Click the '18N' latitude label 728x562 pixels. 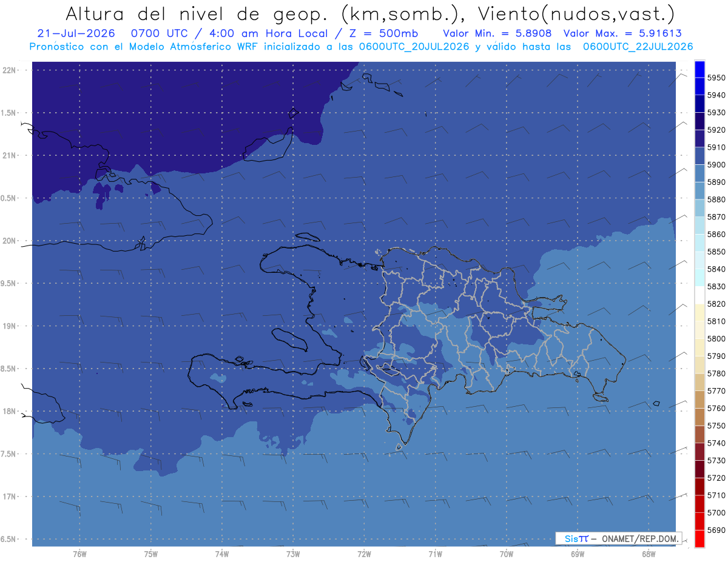pyautogui.click(x=9, y=411)
